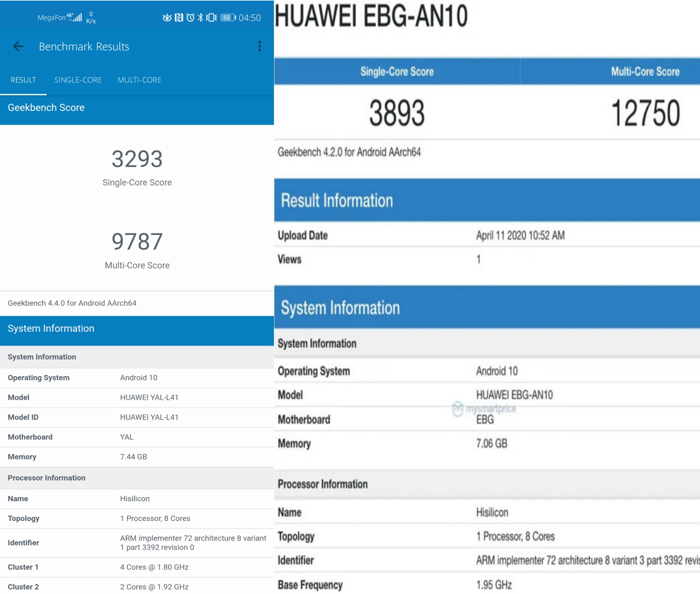Screen dimensions: 700x594
Task: Click the web page Topology value
Action: 515,536
